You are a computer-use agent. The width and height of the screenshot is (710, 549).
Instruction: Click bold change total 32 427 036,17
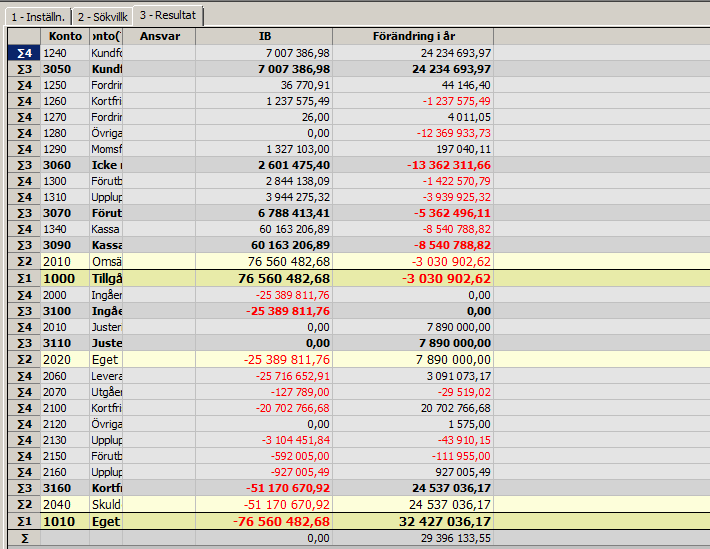click(x=445, y=521)
